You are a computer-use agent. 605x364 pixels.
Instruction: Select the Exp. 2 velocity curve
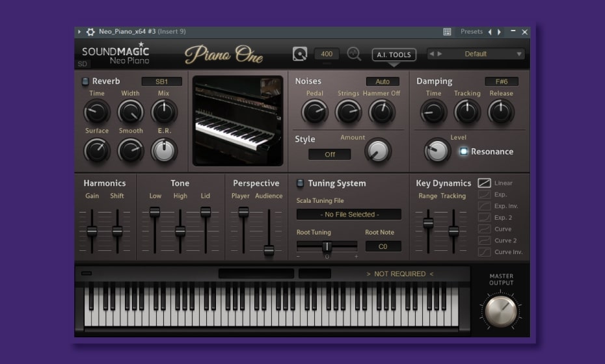point(485,218)
